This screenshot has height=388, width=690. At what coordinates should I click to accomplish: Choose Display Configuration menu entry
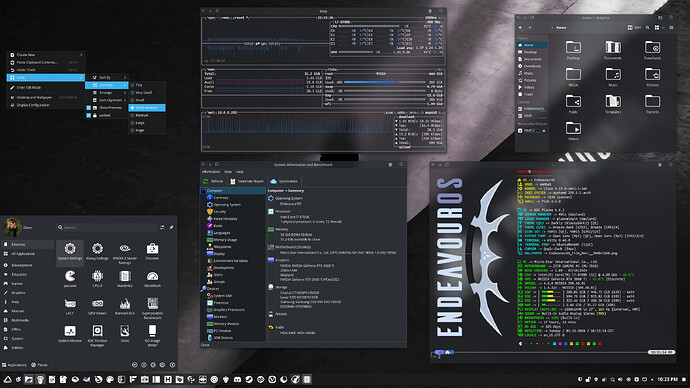coord(45,105)
